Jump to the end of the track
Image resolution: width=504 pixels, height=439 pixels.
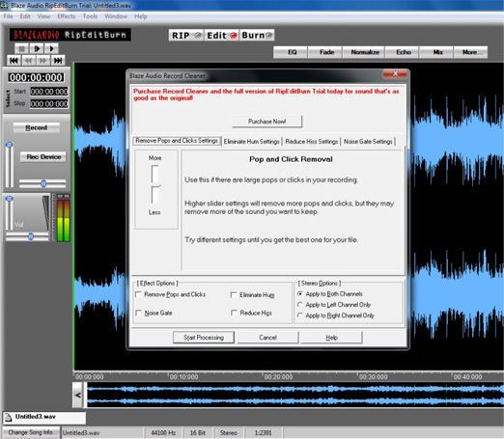[58, 61]
